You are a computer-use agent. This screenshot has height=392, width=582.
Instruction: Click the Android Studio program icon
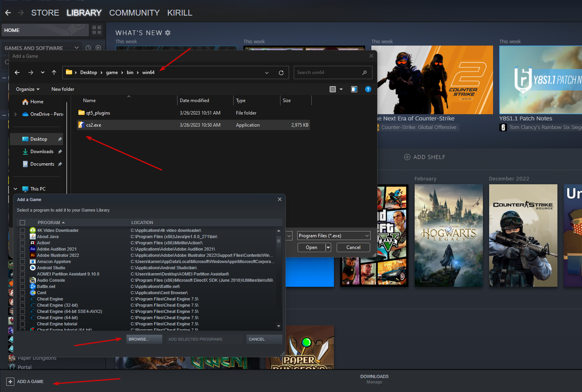click(33, 268)
